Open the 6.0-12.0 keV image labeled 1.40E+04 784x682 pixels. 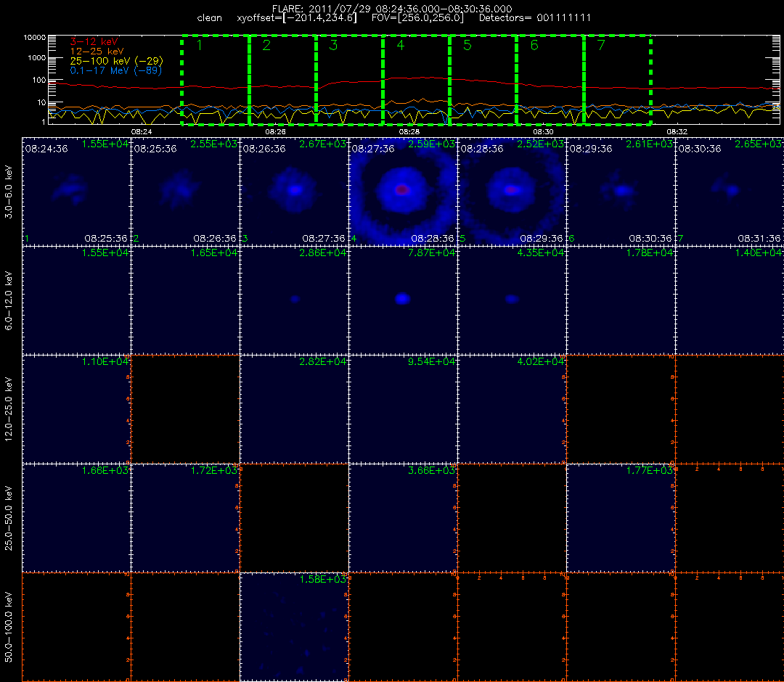pos(730,300)
